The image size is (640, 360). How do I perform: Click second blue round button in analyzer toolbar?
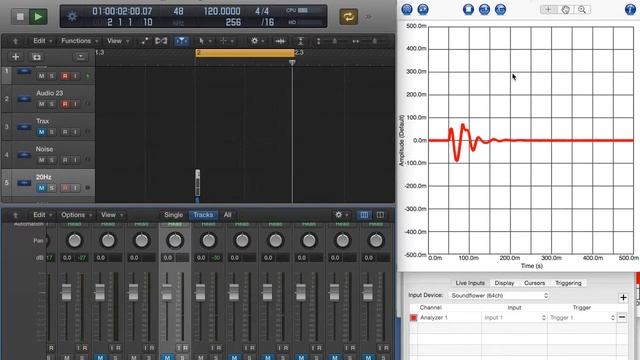423,9
